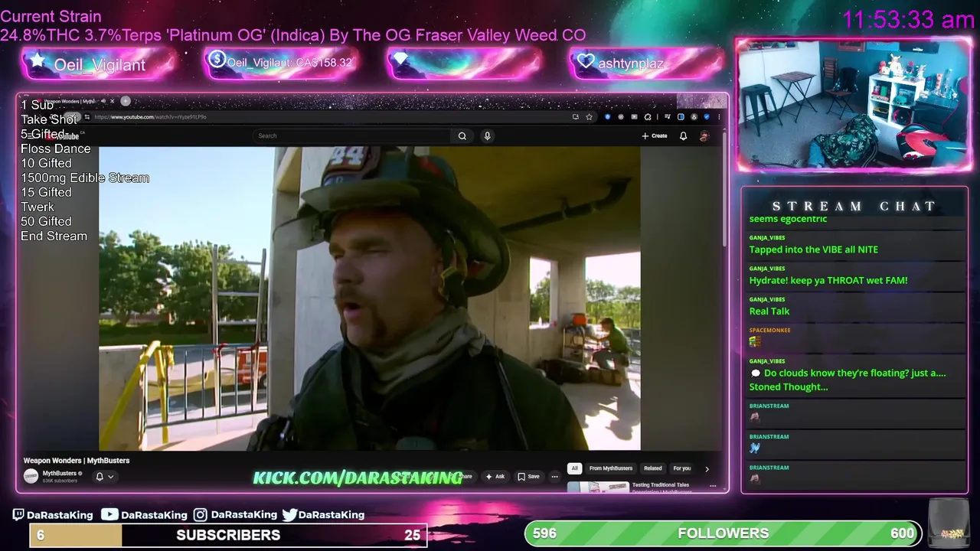Viewport: 980px width, 551px height.
Task: Click the FOLLOWERS goal progress bar
Action: pyautogui.click(x=723, y=533)
